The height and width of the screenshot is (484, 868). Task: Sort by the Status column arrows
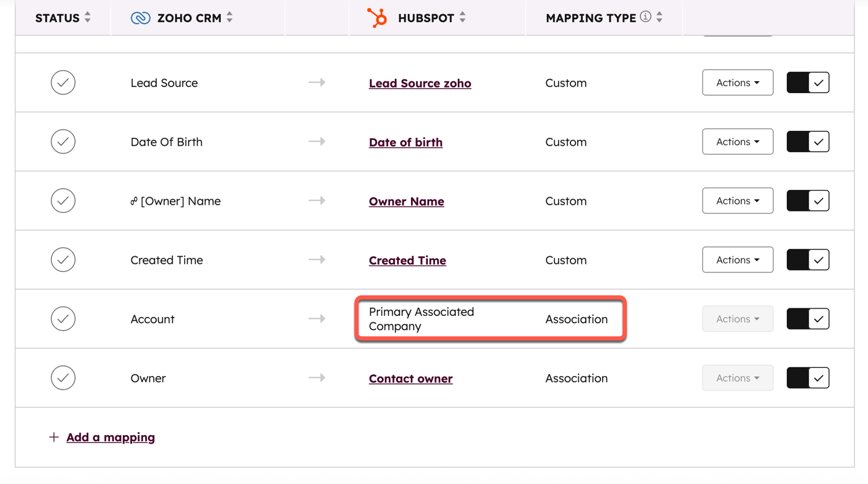[x=87, y=17]
